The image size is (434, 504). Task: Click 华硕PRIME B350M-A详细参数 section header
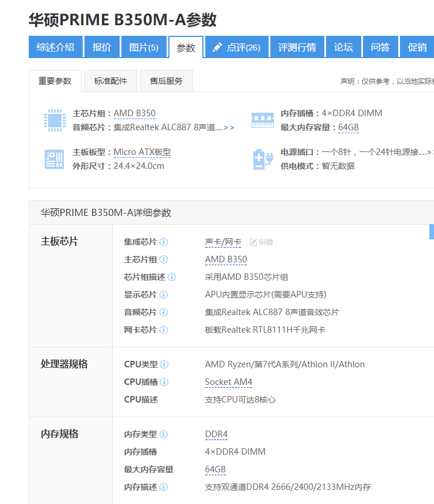click(106, 213)
